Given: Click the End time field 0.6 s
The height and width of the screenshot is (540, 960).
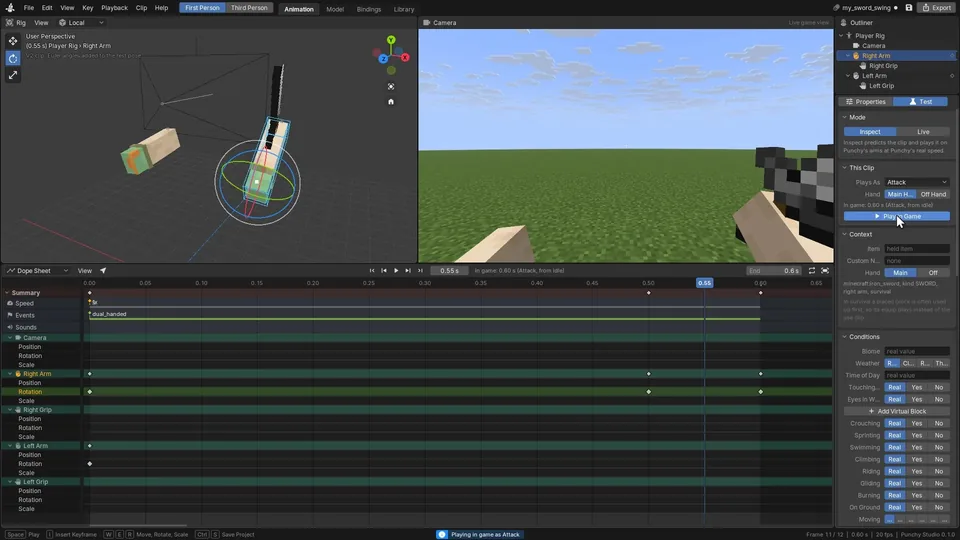Looking at the screenshot, I should point(774,271).
